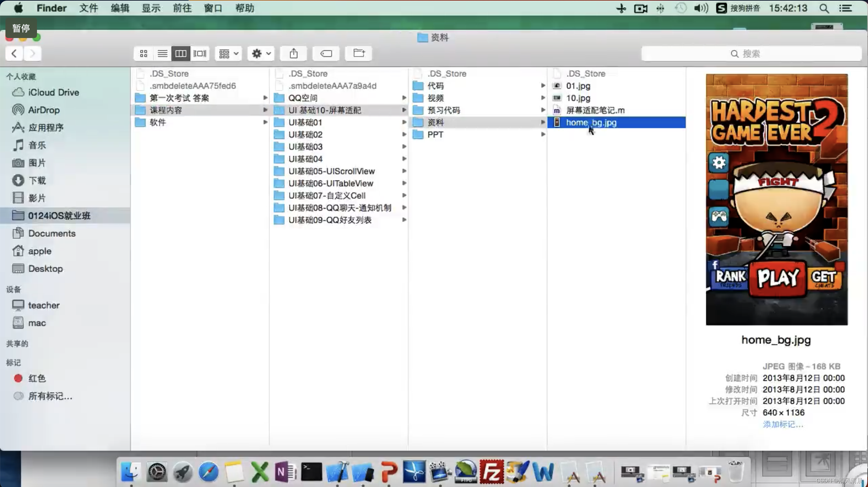Open the 文件 menu

coord(89,8)
